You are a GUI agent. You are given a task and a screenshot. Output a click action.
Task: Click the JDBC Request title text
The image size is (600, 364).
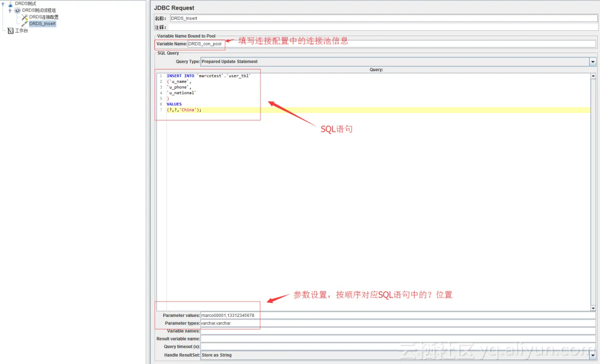pyautogui.click(x=174, y=8)
